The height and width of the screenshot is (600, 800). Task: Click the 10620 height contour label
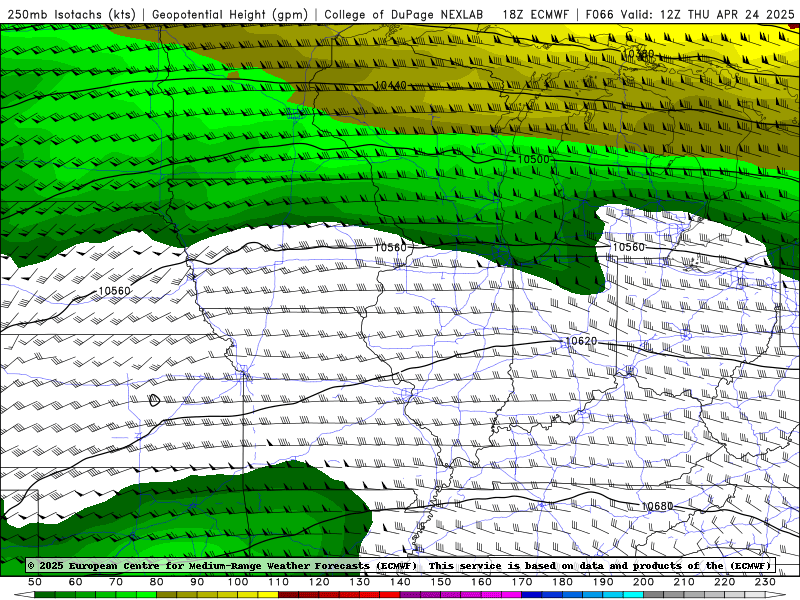(581, 341)
